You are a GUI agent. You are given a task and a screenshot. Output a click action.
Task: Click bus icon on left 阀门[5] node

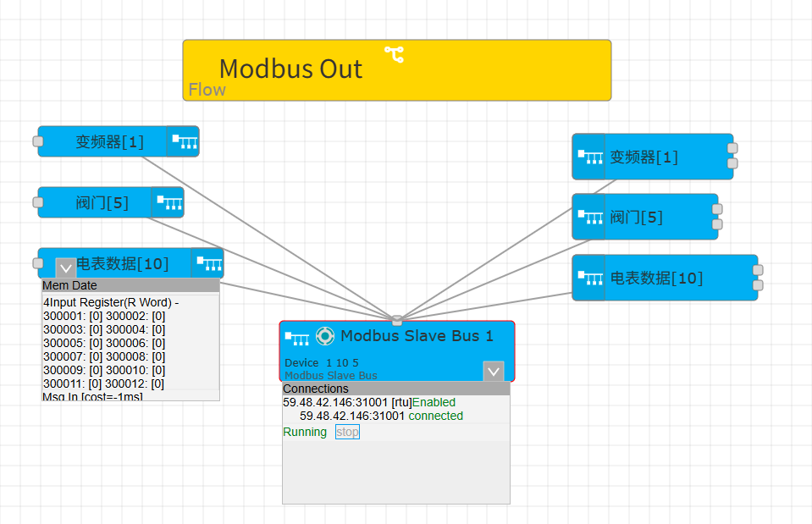coord(169,202)
